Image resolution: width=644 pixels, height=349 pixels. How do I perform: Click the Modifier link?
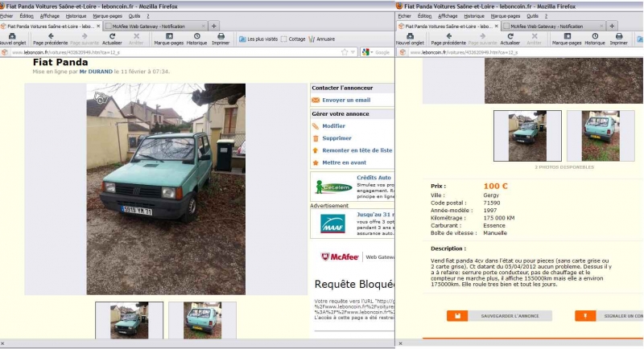(333, 126)
